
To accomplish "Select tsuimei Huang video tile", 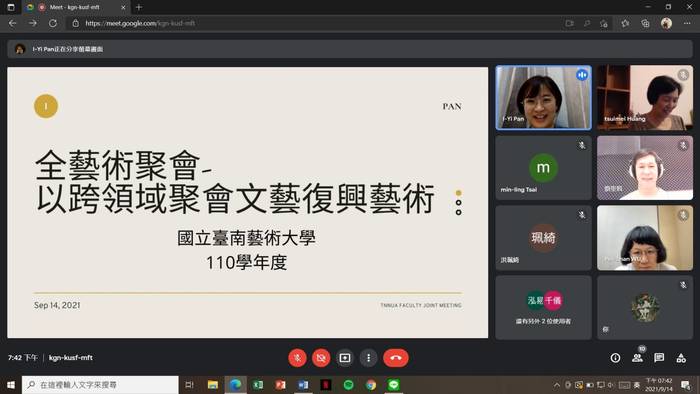I will click(x=645, y=98).
